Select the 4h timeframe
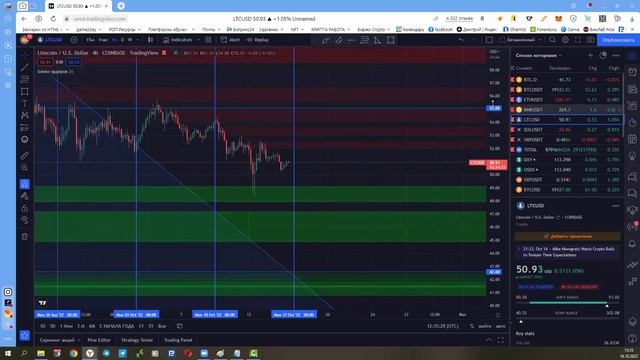This screenshot has width=640, height=360. (115, 40)
